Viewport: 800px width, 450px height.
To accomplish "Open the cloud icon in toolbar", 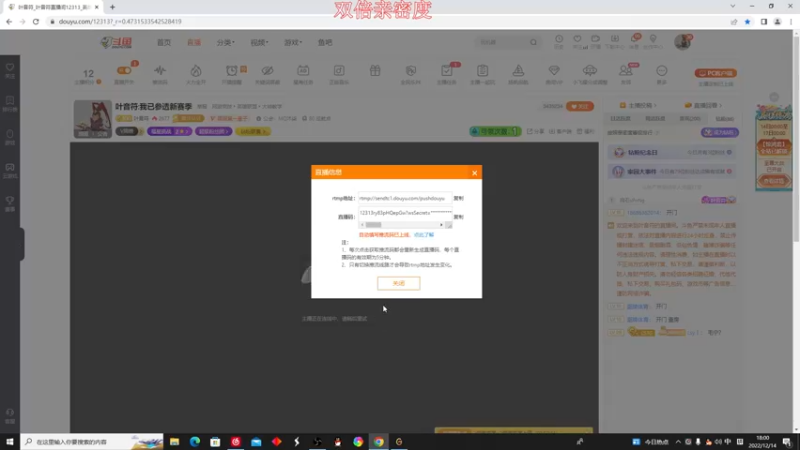I will 590,71.
